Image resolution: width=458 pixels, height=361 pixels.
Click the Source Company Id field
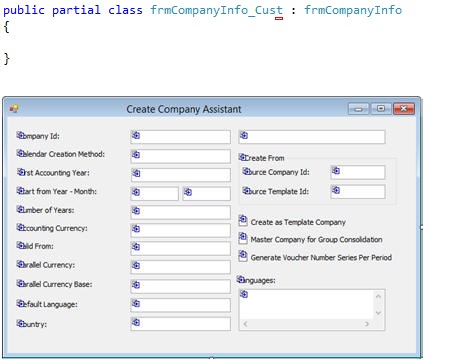pyautogui.click(x=358, y=172)
